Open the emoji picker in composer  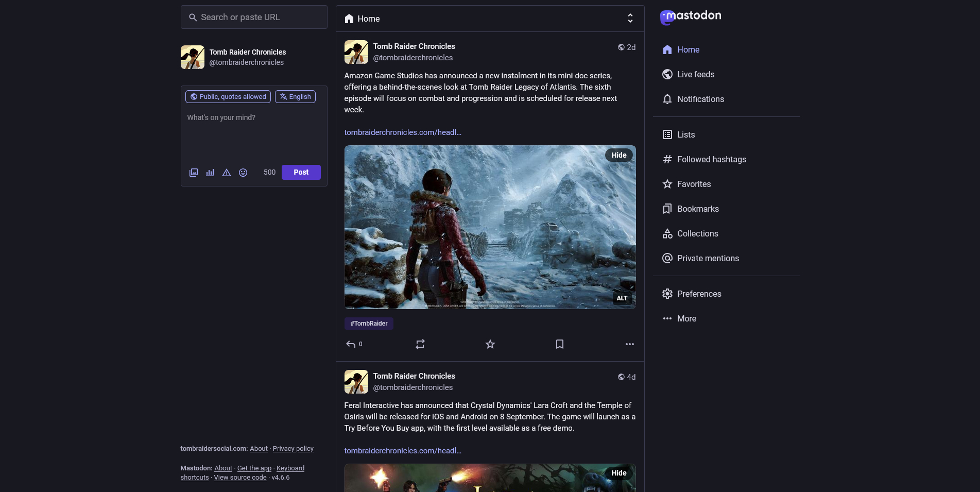[x=243, y=173]
